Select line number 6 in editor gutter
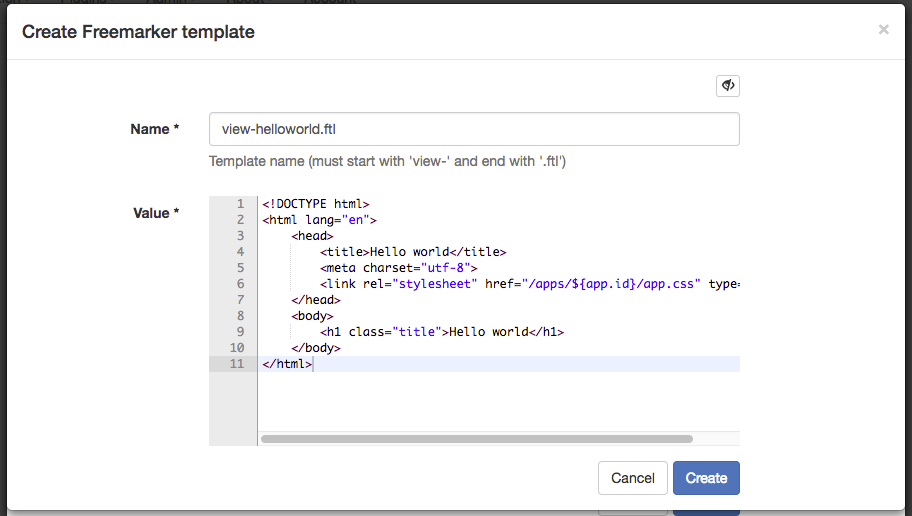 (x=240, y=284)
